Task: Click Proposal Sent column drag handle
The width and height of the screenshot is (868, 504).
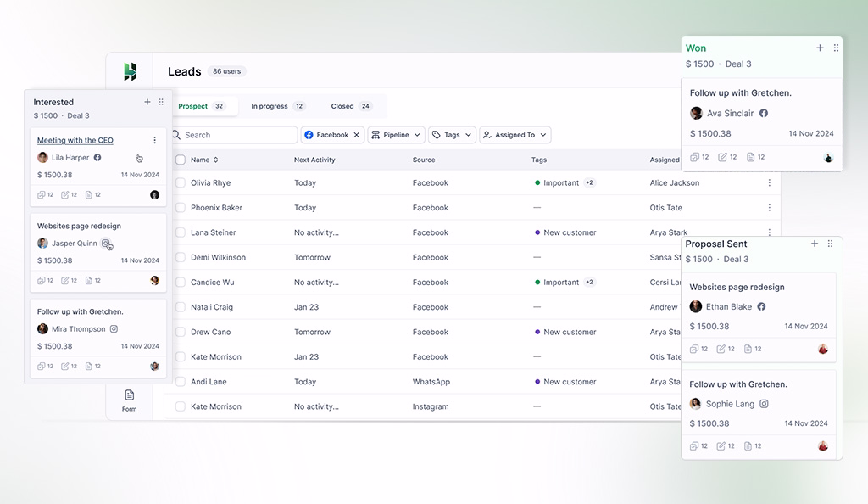Action: [830, 244]
